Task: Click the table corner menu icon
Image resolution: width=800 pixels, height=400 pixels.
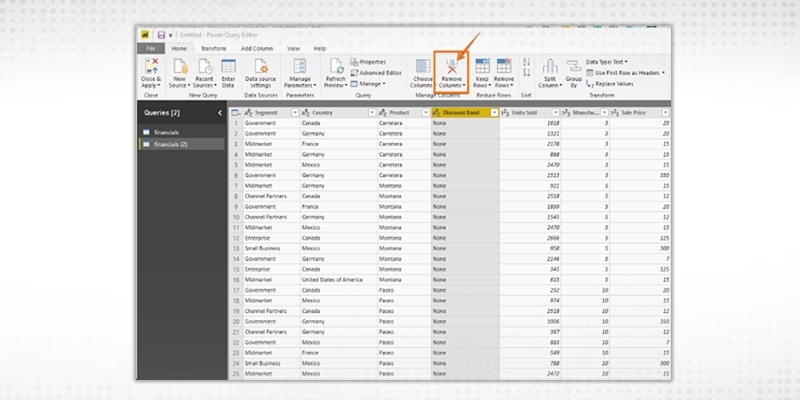Action: click(x=235, y=113)
